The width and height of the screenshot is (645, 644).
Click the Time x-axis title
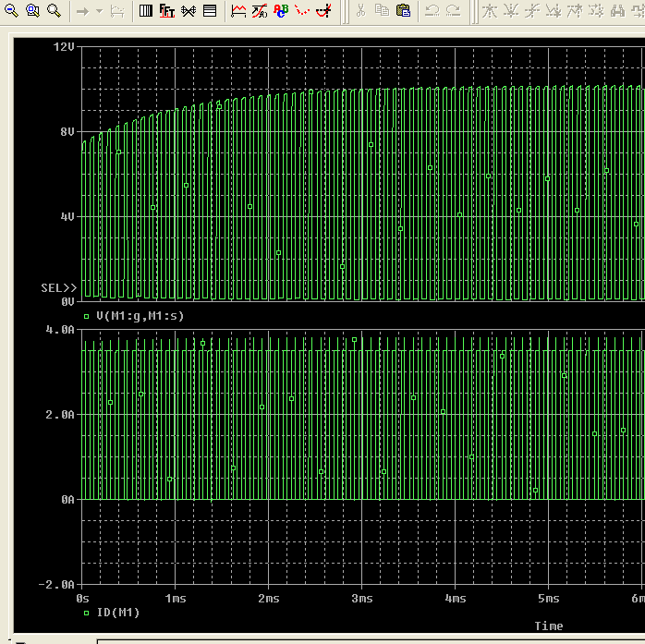click(549, 626)
